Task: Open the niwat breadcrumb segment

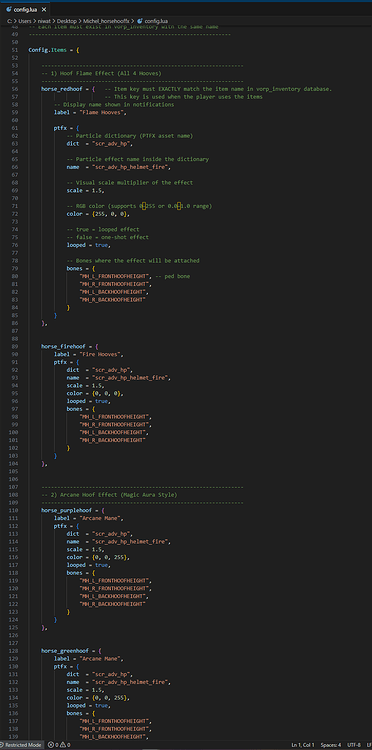Action: pos(43,21)
